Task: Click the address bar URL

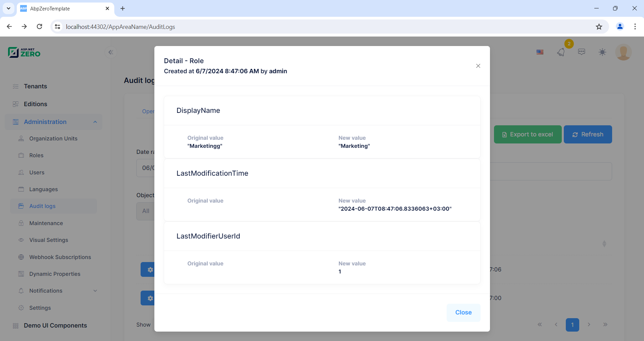Action: (x=120, y=27)
